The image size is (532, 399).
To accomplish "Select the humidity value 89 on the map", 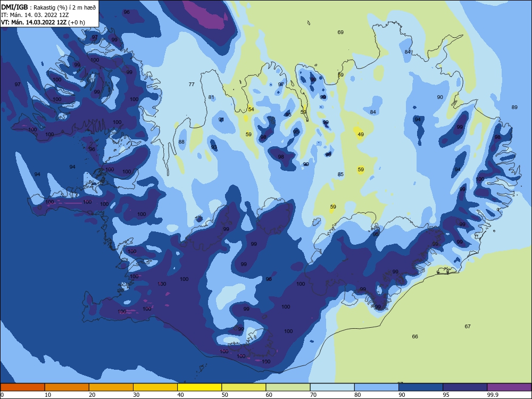I will 514,107.
